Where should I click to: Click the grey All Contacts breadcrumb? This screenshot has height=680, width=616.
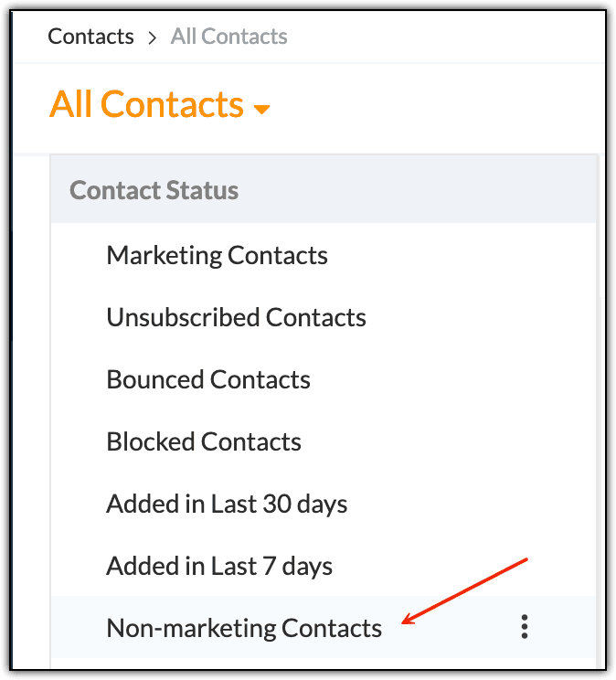click(x=228, y=37)
